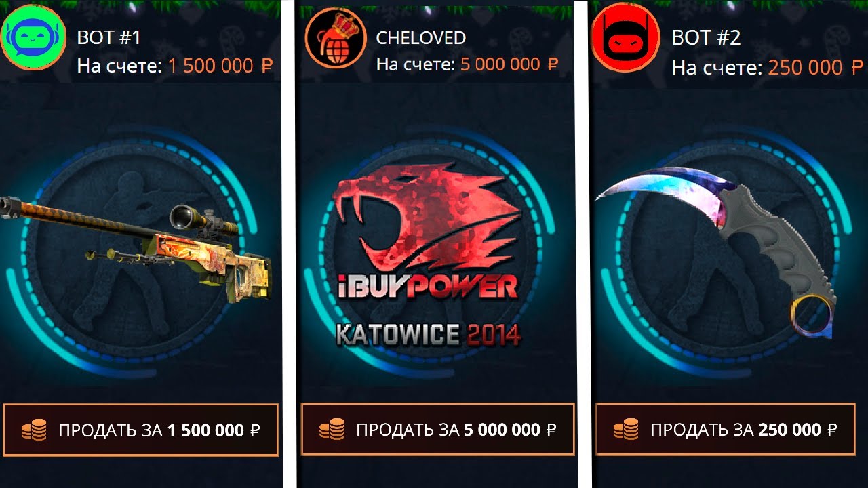
Task: Sell item for 250 000 ₽
Action: [x=726, y=430]
